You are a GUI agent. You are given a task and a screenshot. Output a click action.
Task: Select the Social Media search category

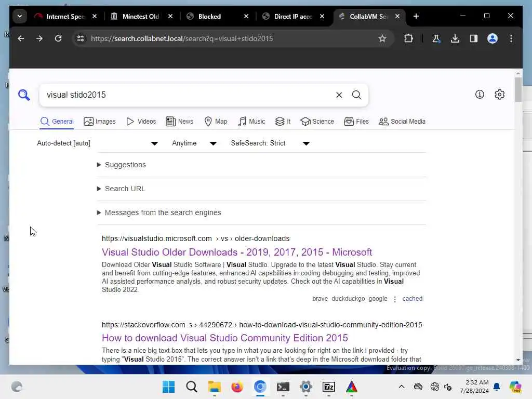[402, 122]
